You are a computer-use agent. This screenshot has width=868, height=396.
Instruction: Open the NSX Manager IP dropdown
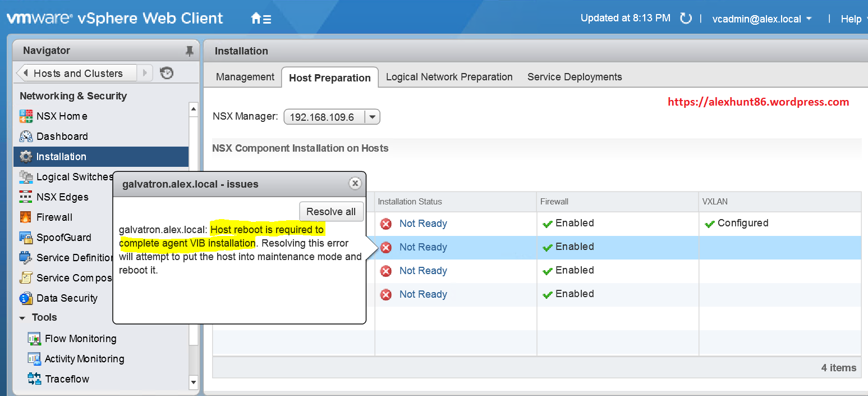372,117
